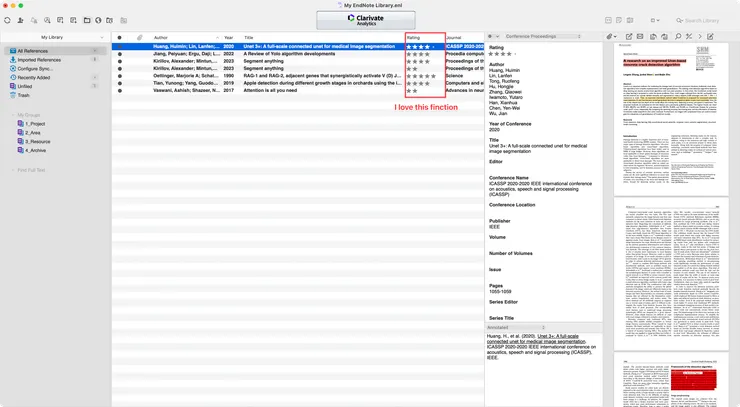Click the PDF zoom percentage icon
The height and width of the screenshot is (407, 740).
[689, 36]
